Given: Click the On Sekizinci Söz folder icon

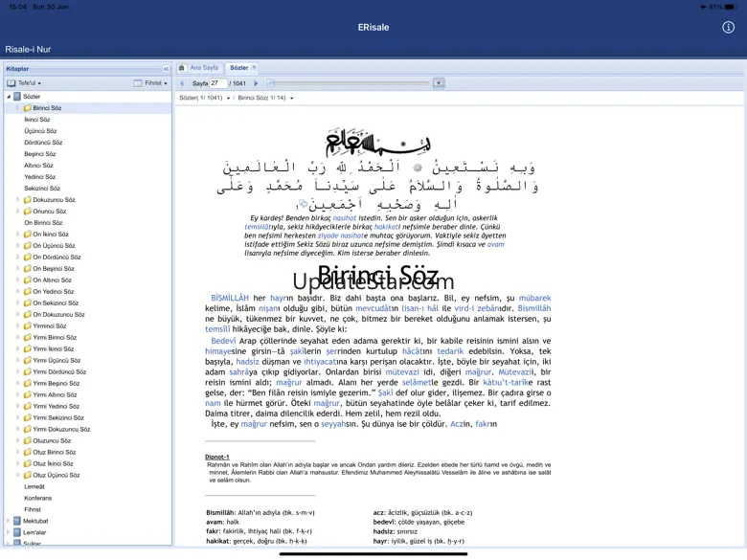Looking at the screenshot, I should [x=28, y=302].
